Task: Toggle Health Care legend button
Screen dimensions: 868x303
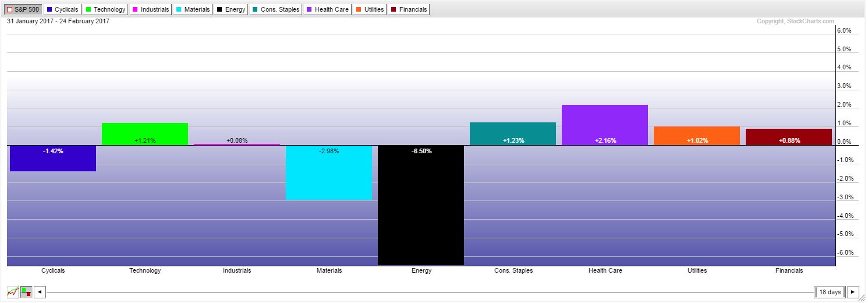Action: [x=328, y=9]
